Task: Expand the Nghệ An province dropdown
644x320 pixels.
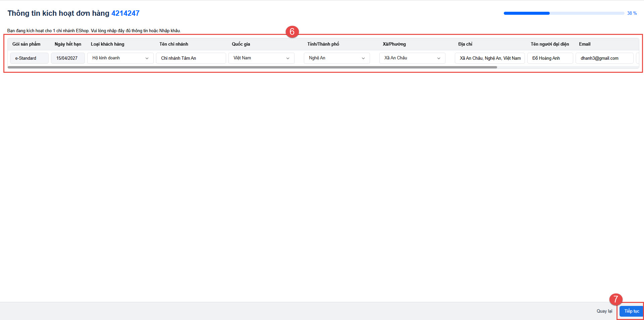Action: point(336,58)
